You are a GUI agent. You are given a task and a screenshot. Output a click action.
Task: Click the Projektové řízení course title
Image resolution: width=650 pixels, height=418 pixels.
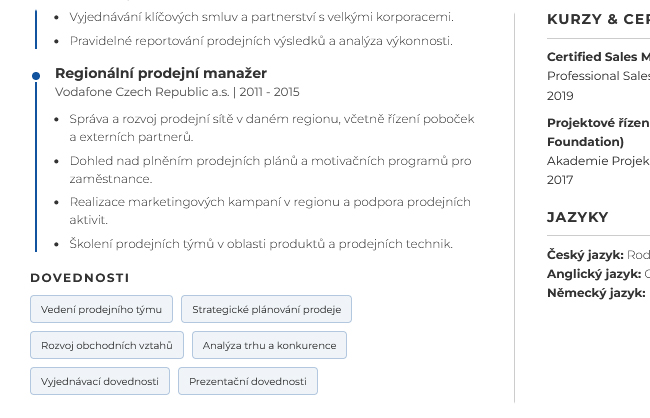click(x=598, y=123)
